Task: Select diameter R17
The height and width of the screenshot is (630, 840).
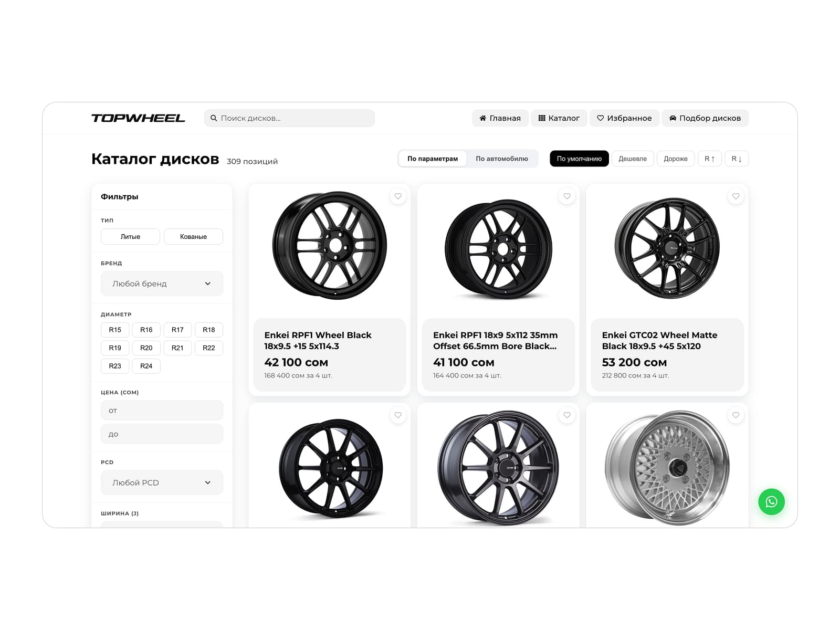Action: click(177, 330)
